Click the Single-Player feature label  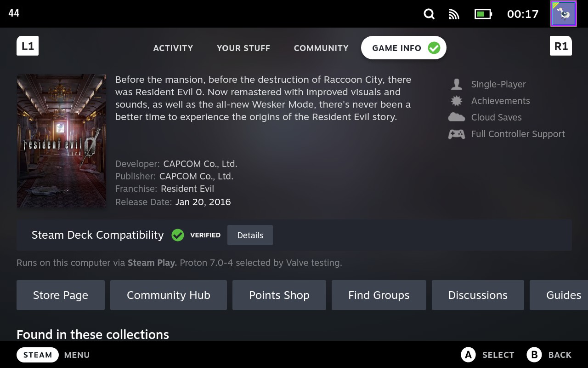(498, 84)
